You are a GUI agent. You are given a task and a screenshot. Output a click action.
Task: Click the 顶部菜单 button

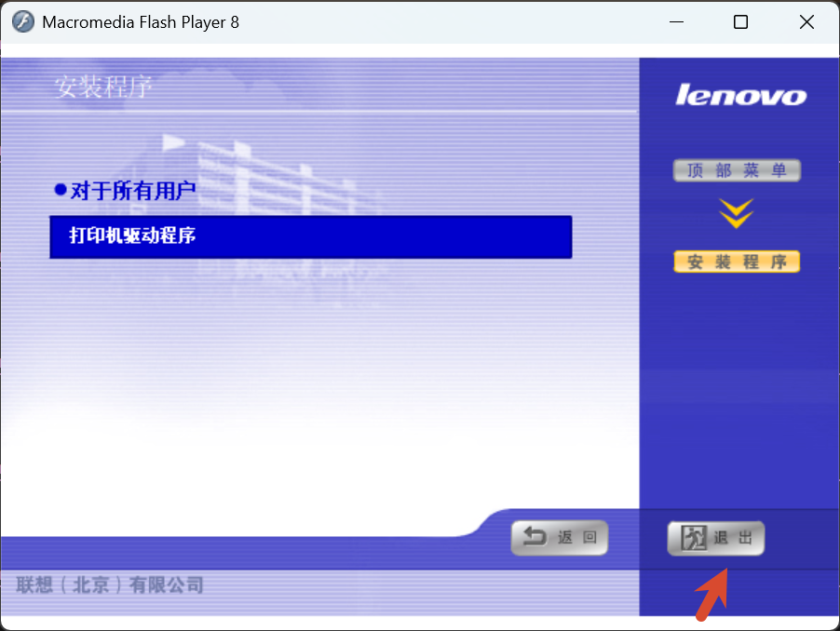pos(737,170)
